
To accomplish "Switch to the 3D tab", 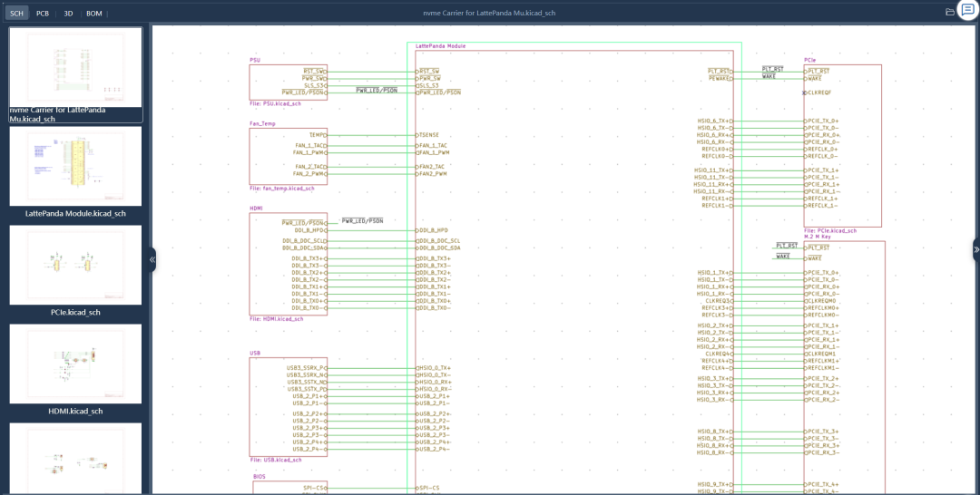I will click(68, 13).
